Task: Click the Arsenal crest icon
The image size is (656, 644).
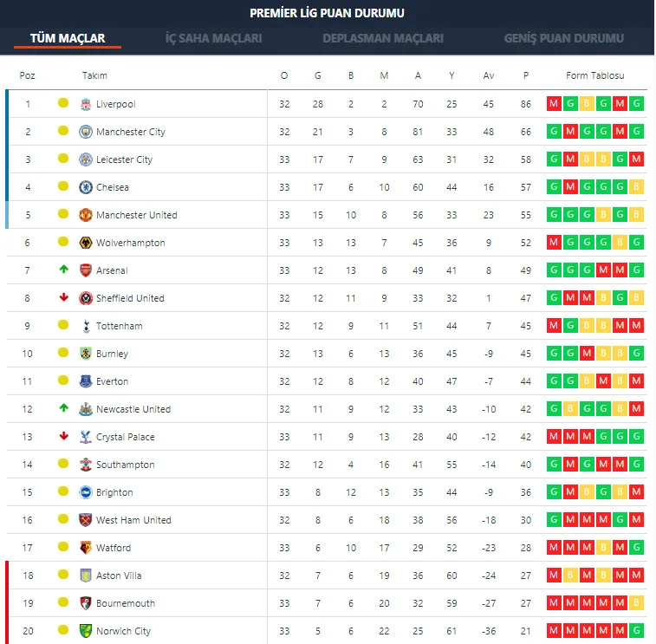Action: point(86,270)
